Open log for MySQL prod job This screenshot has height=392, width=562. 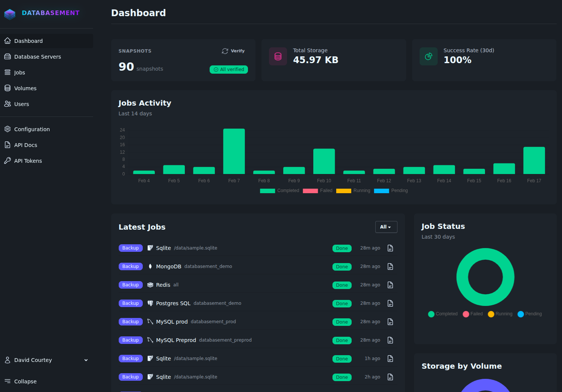[390, 322]
